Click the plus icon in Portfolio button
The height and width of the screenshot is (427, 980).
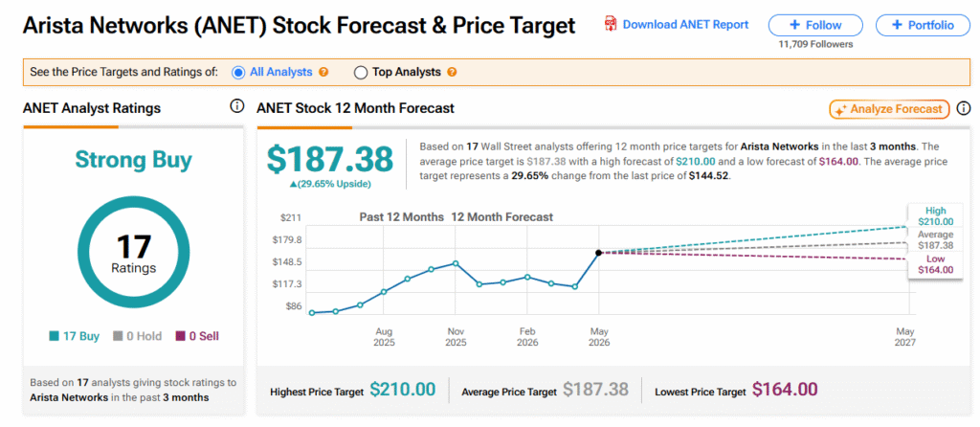pos(897,25)
